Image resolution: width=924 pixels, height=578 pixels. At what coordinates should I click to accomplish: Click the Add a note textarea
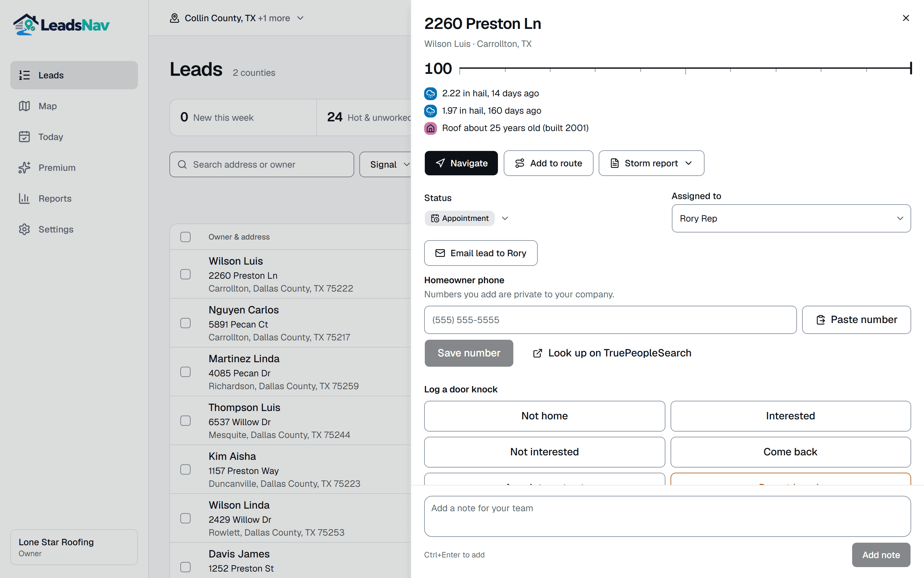(667, 516)
